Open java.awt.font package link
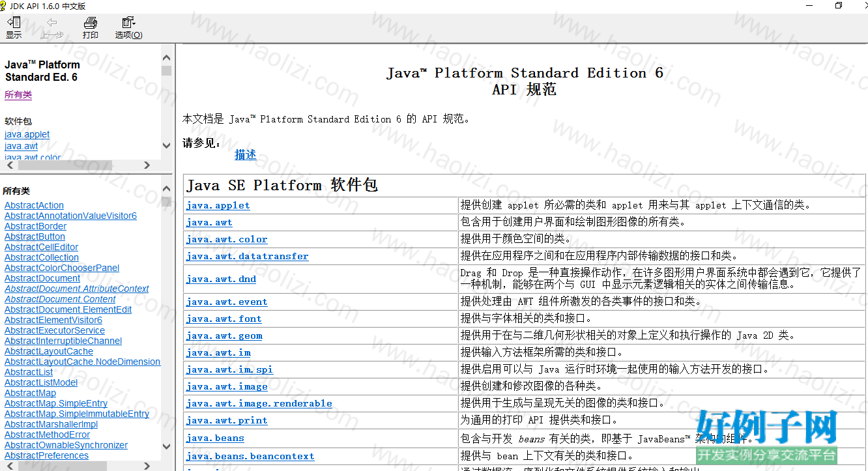Viewport: 868px width, 471px height. point(224,319)
